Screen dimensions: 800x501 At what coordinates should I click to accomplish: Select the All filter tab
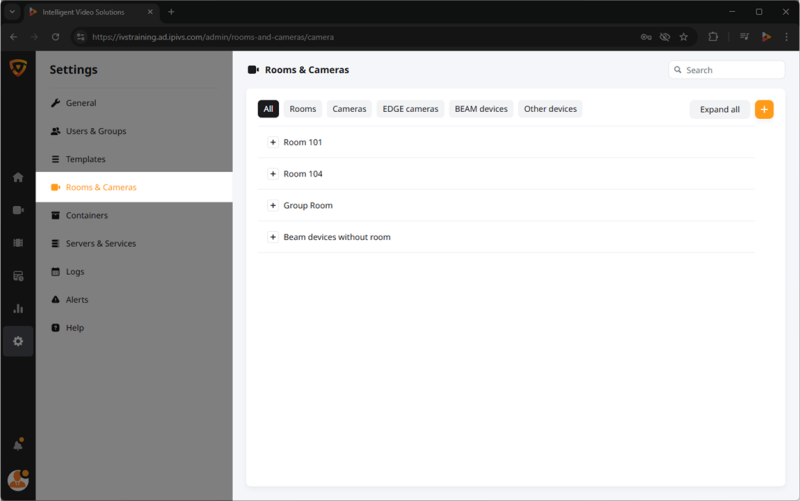click(268, 109)
